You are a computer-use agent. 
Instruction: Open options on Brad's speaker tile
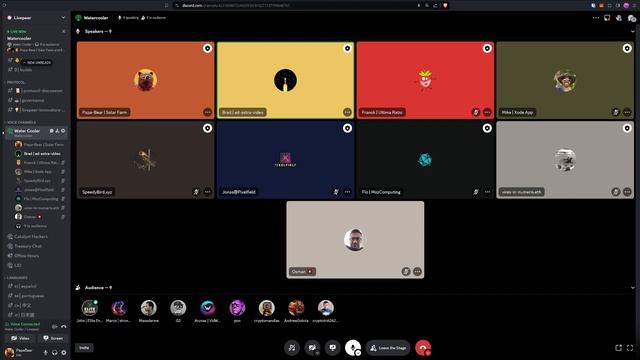click(x=347, y=112)
